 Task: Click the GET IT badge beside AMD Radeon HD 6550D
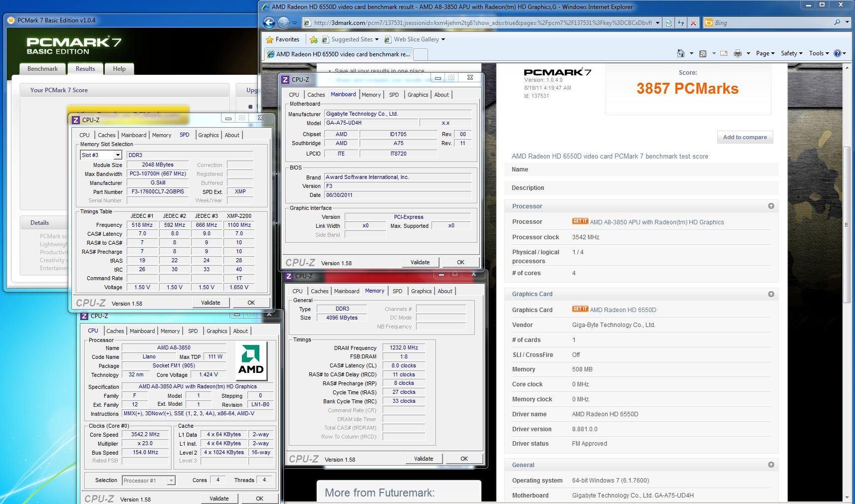coord(580,309)
